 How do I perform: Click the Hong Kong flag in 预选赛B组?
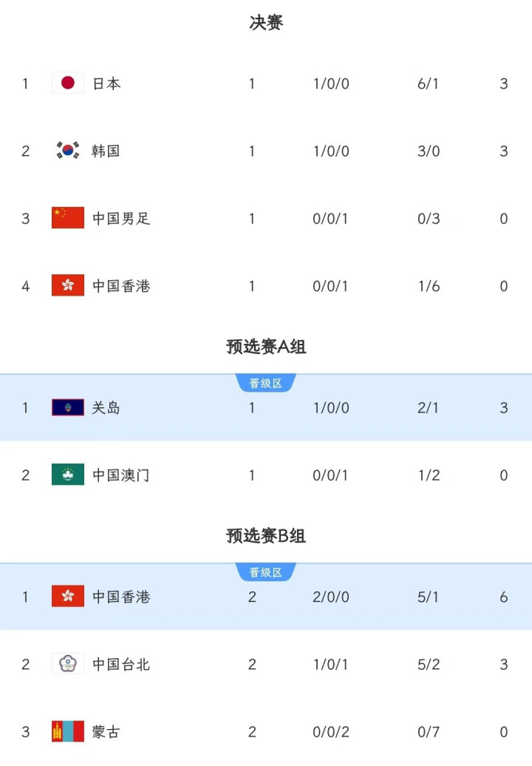pos(68,596)
